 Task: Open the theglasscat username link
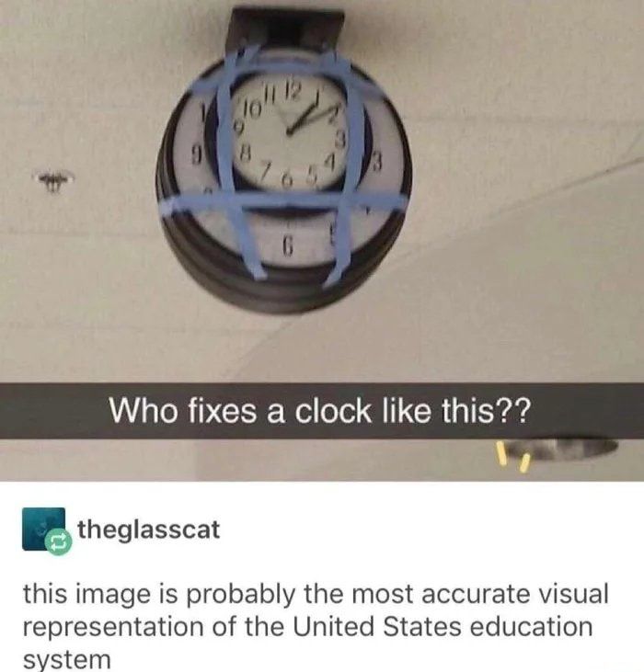(148, 530)
